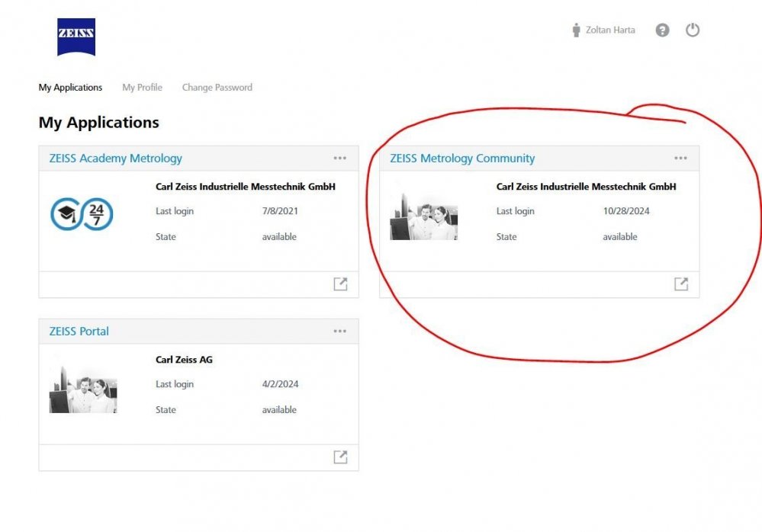Click the Zoltan Harta username
This screenshot has width=762, height=532.
click(x=610, y=30)
